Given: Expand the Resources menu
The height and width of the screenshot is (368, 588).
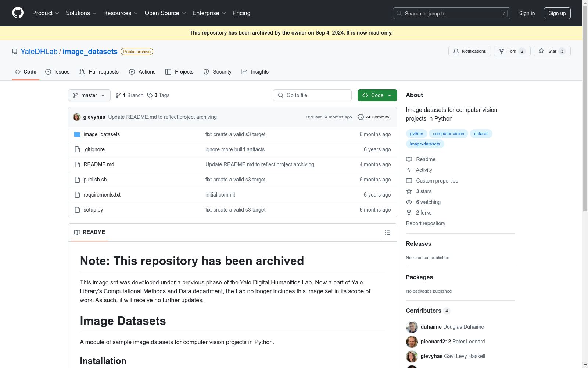Looking at the screenshot, I should 121,13.
